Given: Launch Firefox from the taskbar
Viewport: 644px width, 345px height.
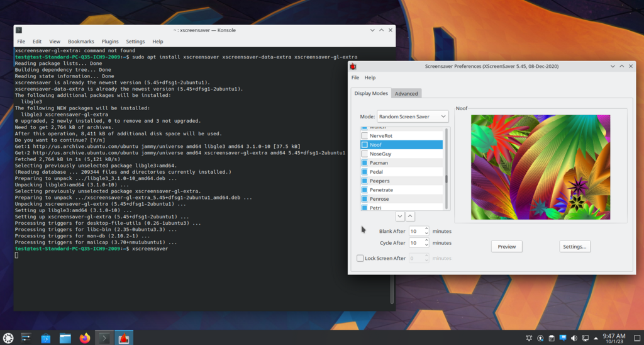Looking at the screenshot, I should [85, 338].
